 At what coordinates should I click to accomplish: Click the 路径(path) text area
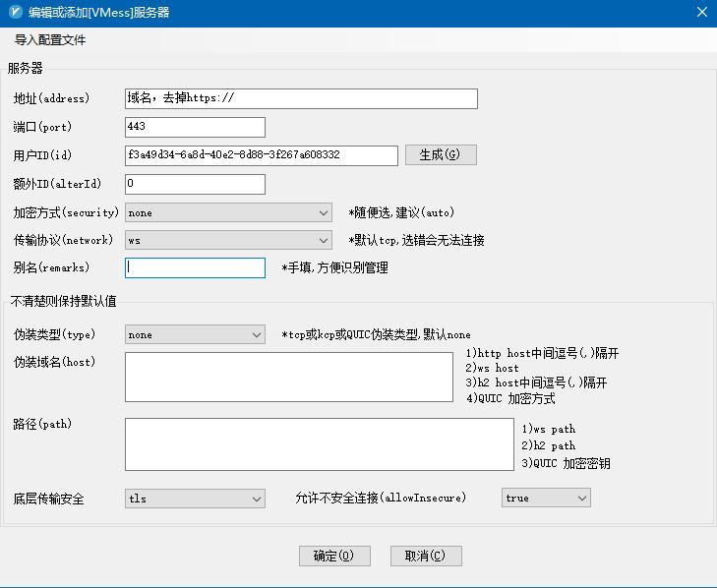(319, 444)
